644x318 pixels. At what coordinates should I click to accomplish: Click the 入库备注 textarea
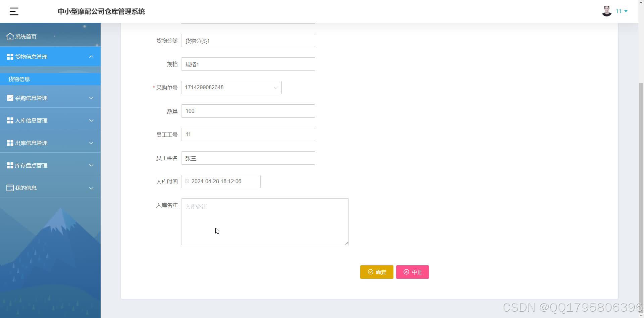pyautogui.click(x=265, y=222)
